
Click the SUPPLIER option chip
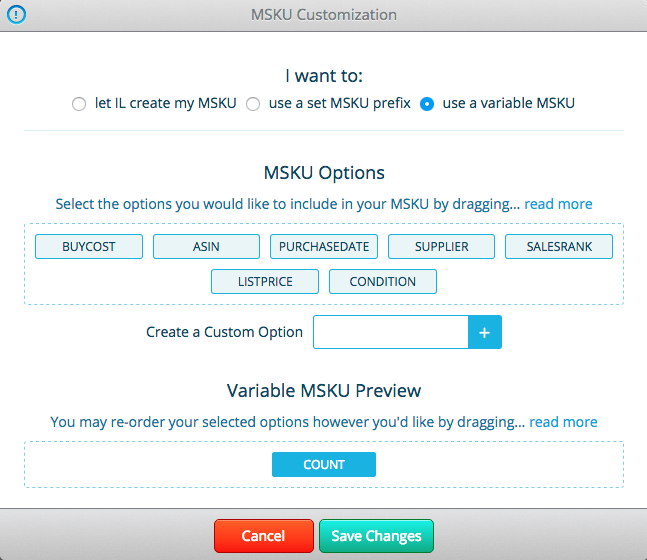coord(442,247)
